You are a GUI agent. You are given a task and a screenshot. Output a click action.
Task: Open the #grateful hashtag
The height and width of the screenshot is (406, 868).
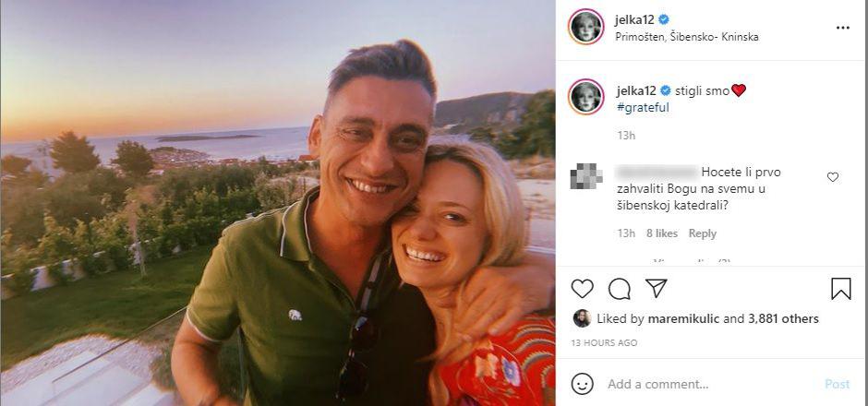[643, 107]
